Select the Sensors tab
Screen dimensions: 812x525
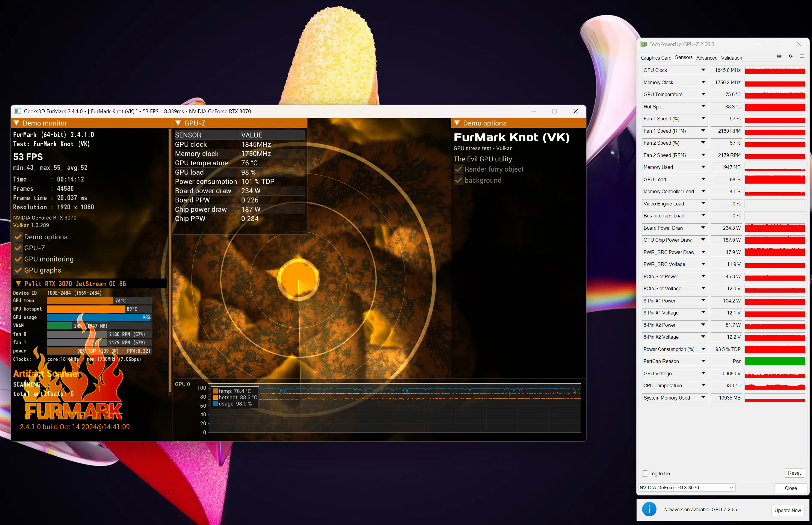coord(684,57)
